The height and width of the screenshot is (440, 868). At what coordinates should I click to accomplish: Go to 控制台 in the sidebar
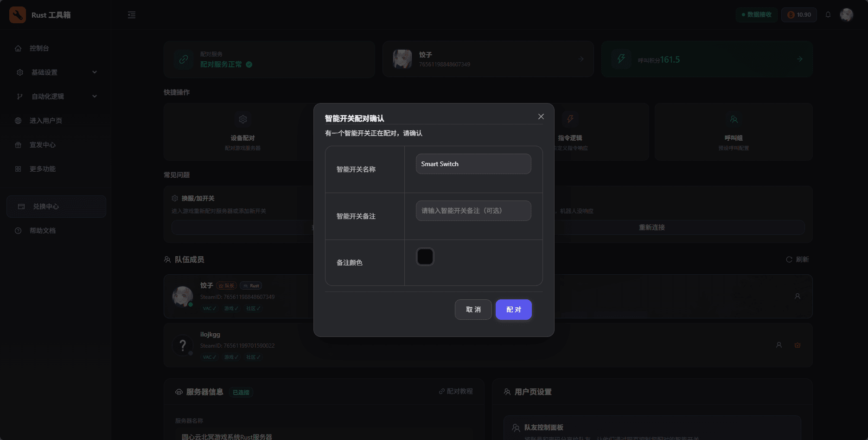(39, 48)
